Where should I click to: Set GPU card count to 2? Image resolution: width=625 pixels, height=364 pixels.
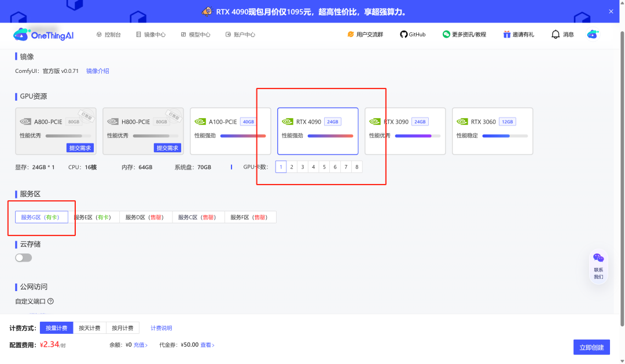click(x=292, y=167)
